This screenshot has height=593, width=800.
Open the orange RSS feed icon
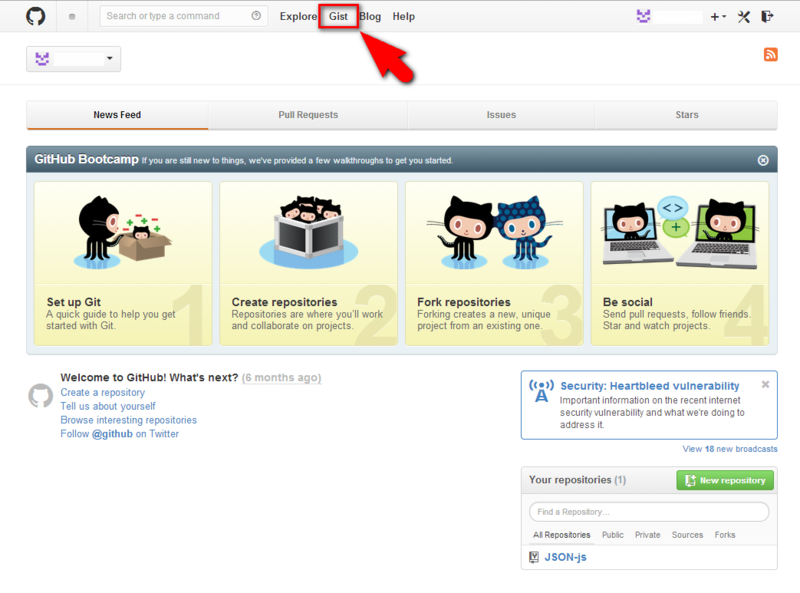770,54
